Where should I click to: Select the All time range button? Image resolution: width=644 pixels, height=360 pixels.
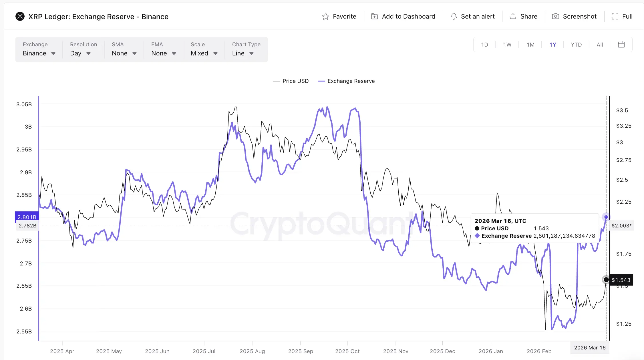pyautogui.click(x=600, y=45)
